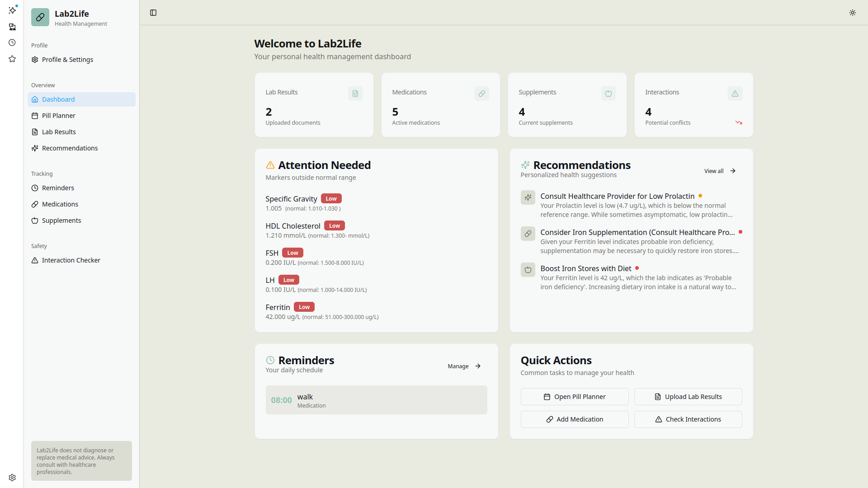The height and width of the screenshot is (488, 868).
Task: Click the Supplements card apple icon
Action: (x=608, y=94)
